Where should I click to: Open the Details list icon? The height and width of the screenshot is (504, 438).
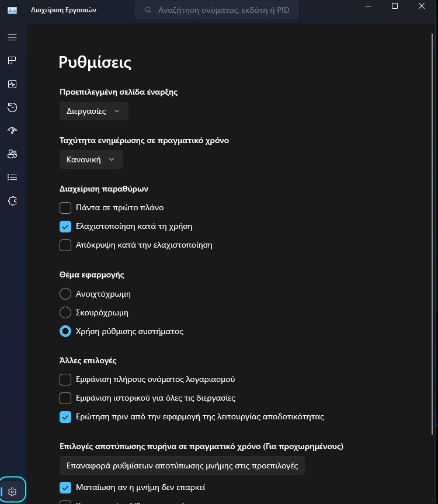click(x=12, y=177)
